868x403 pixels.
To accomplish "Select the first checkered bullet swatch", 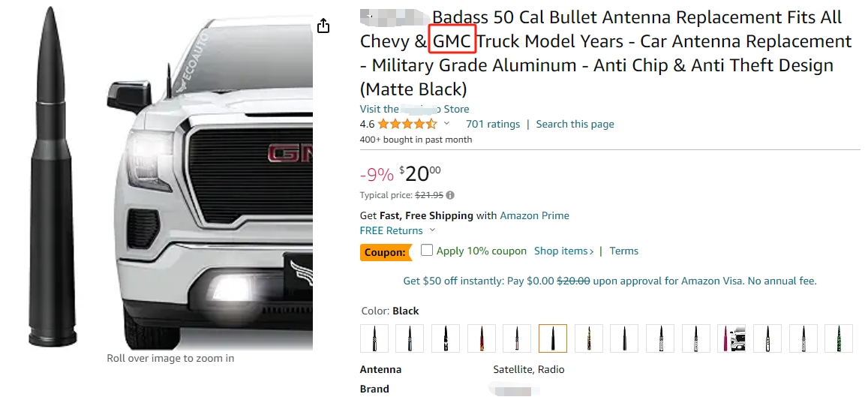I will 374,338.
